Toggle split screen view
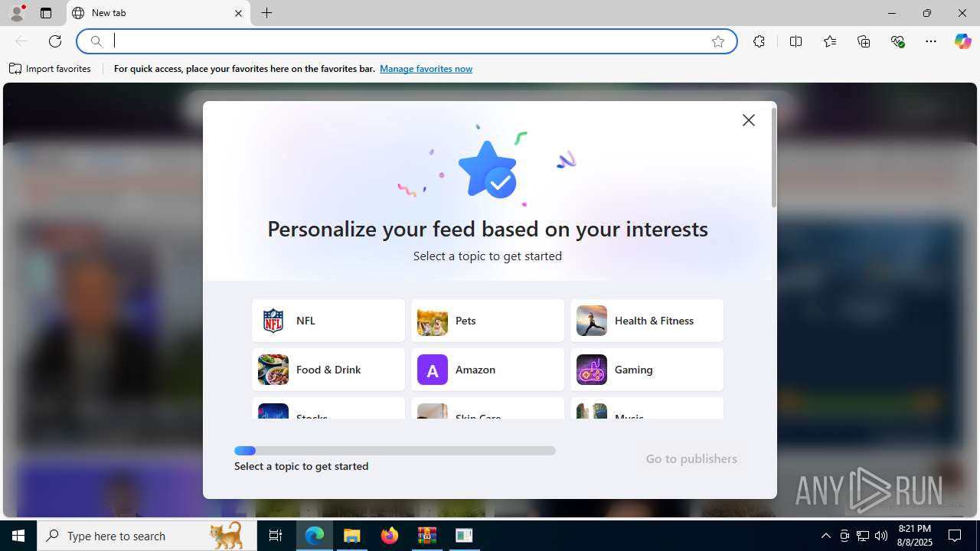This screenshot has width=980, height=551. tap(795, 41)
